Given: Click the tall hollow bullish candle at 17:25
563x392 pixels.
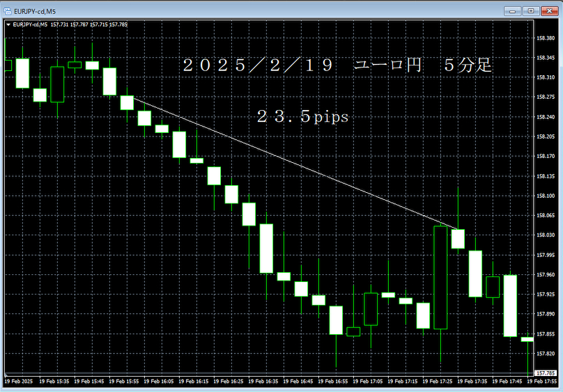Looking at the screenshot, I should (440, 277).
